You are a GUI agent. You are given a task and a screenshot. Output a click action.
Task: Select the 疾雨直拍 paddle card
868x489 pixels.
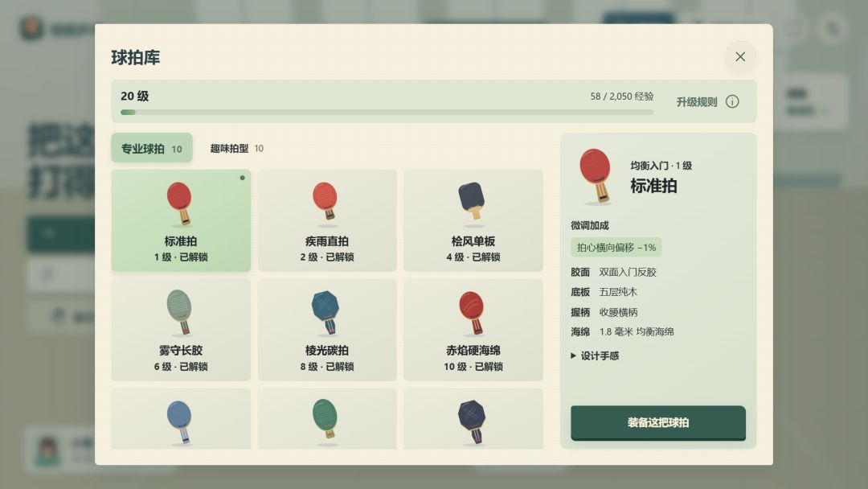pos(326,220)
